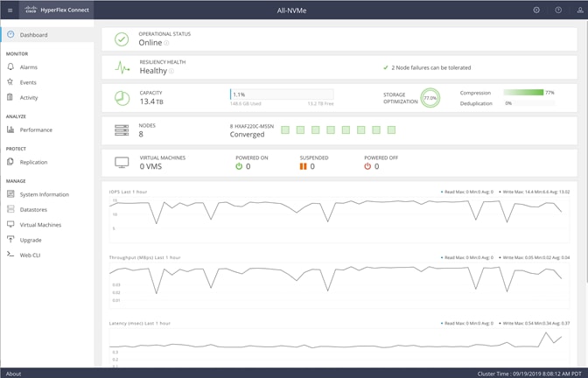Click the Activity clipboard icon
The image size is (588, 378).
coord(10,97)
